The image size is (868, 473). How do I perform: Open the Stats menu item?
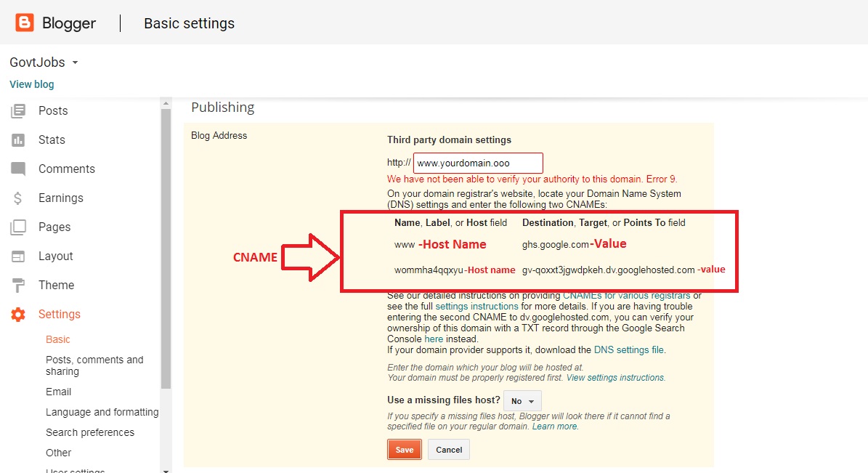52,140
